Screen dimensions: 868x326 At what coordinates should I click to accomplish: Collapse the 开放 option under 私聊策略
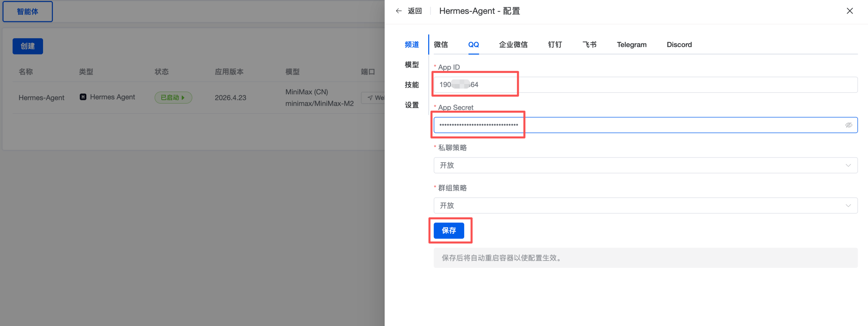click(x=848, y=165)
